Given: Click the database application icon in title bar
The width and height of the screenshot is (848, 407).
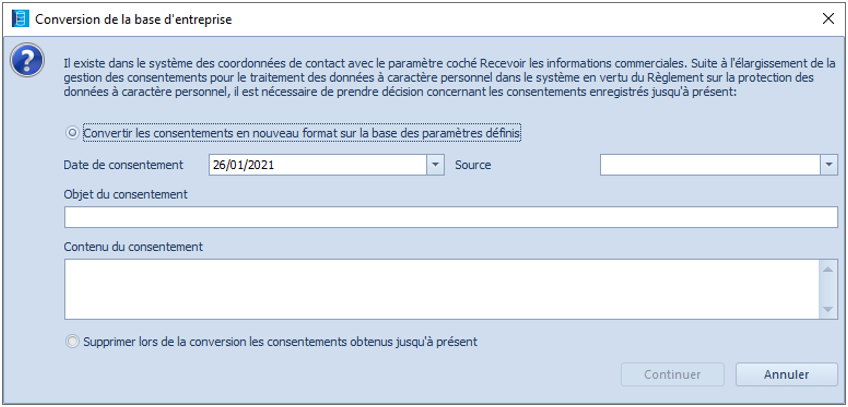Looking at the screenshot, I should [x=21, y=19].
